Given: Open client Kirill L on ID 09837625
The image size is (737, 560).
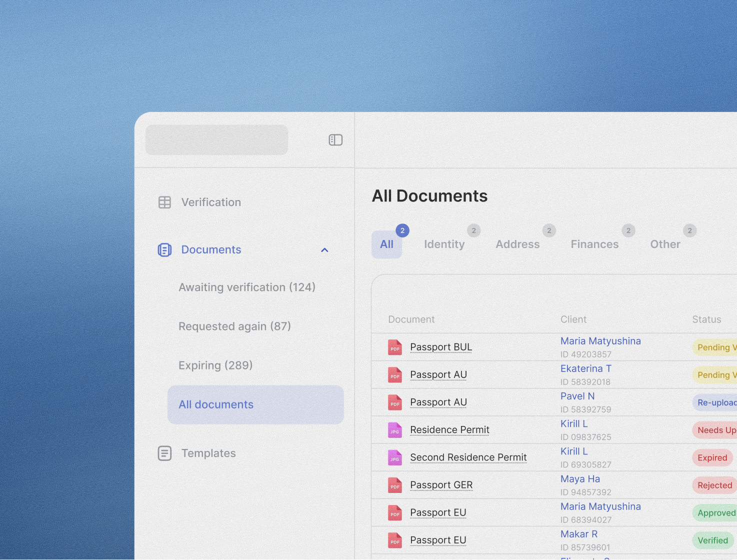Looking at the screenshot, I should (574, 423).
